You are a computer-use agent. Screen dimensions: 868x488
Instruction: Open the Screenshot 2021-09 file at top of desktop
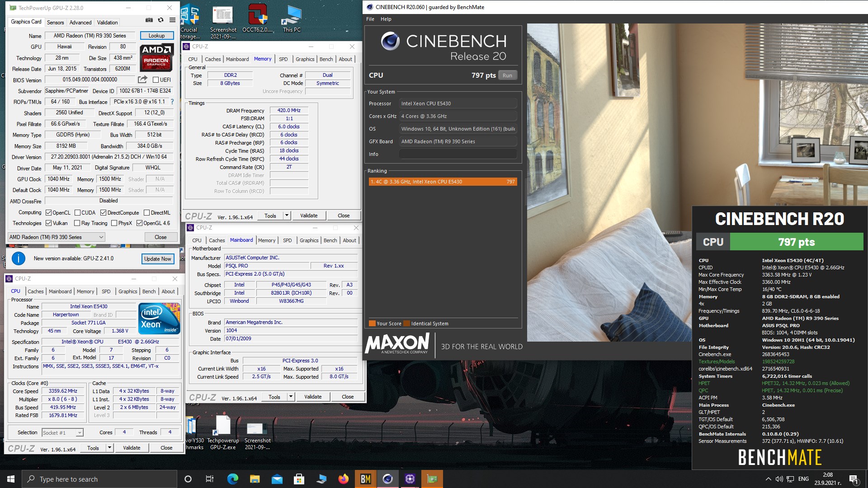[223, 21]
